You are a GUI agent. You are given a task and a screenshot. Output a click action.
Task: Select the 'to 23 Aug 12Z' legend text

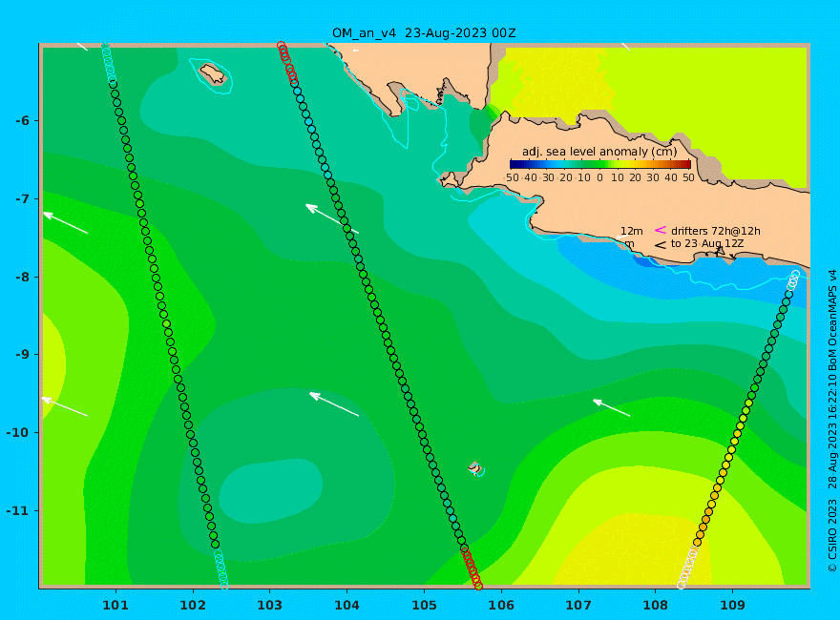[707, 243]
